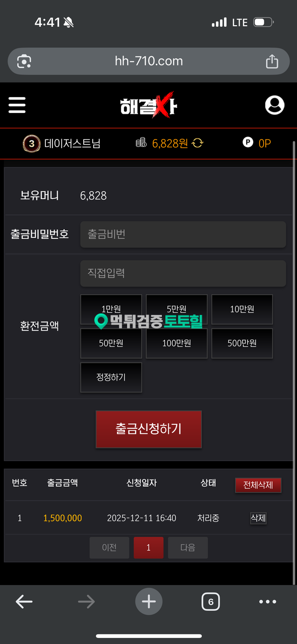This screenshot has width=297, height=644.
Task: Tap the camera search icon in address bar
Action: [x=24, y=61]
